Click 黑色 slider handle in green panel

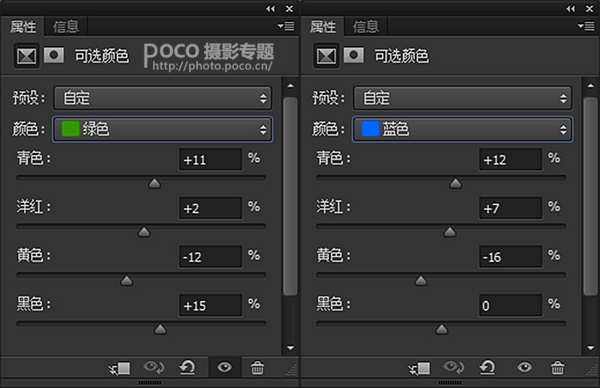[x=160, y=329]
